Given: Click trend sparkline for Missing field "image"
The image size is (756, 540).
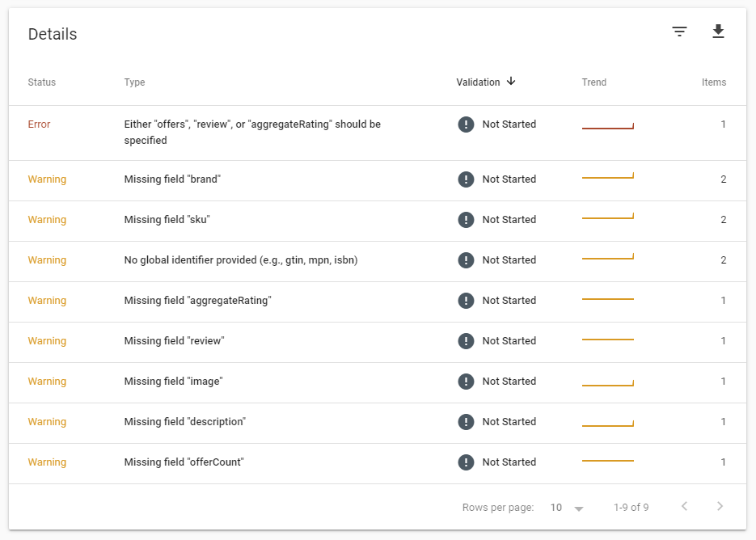Looking at the screenshot, I should pyautogui.click(x=607, y=382).
